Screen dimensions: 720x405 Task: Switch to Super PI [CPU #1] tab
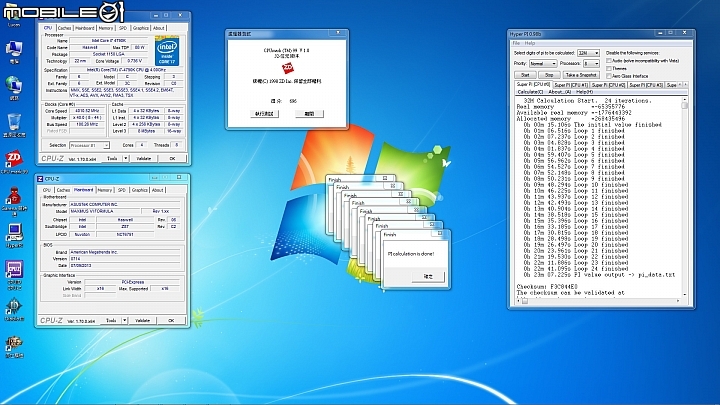(571, 85)
